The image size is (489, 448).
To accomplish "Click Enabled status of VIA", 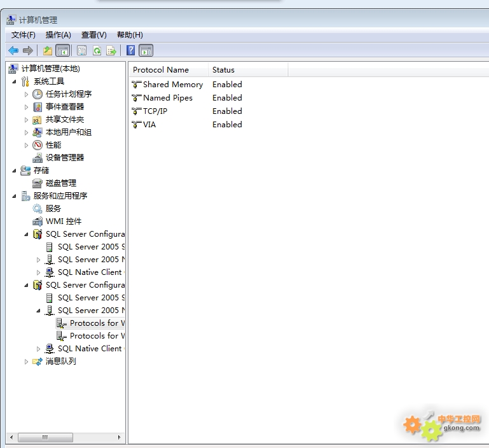I will (227, 125).
